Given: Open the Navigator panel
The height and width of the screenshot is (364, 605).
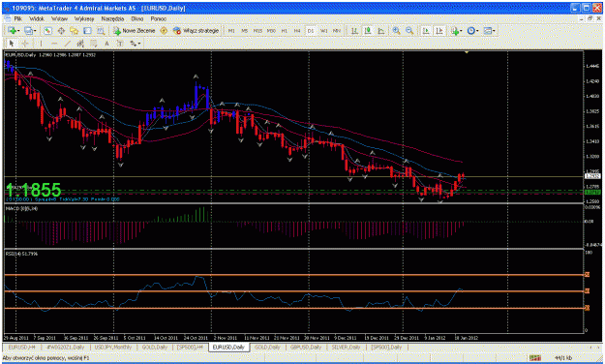Looking at the screenshot, I should click(x=75, y=30).
